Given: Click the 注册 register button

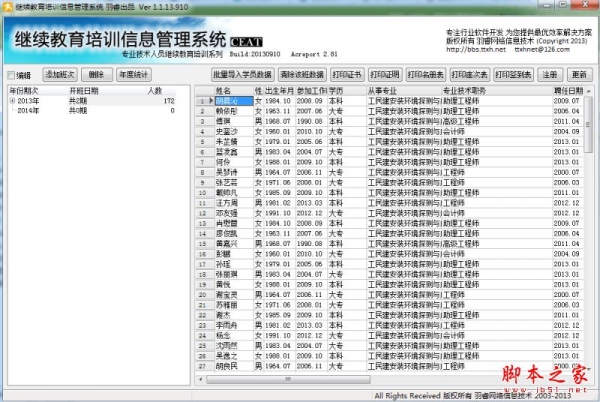Looking at the screenshot, I should click(550, 75).
